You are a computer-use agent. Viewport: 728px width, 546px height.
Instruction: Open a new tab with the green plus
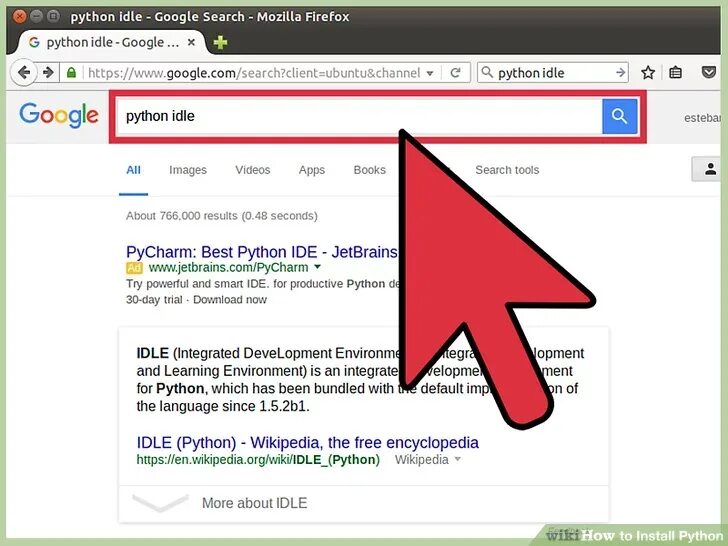click(x=221, y=43)
